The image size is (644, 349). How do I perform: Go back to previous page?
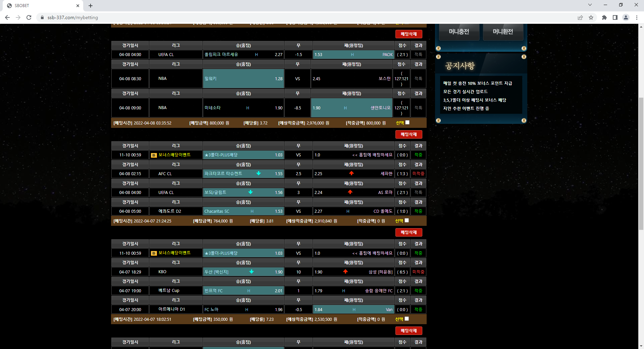(7, 17)
